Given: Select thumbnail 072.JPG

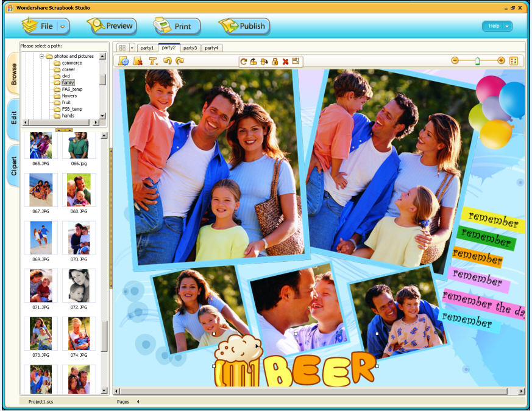Looking at the screenshot, I should (79, 286).
